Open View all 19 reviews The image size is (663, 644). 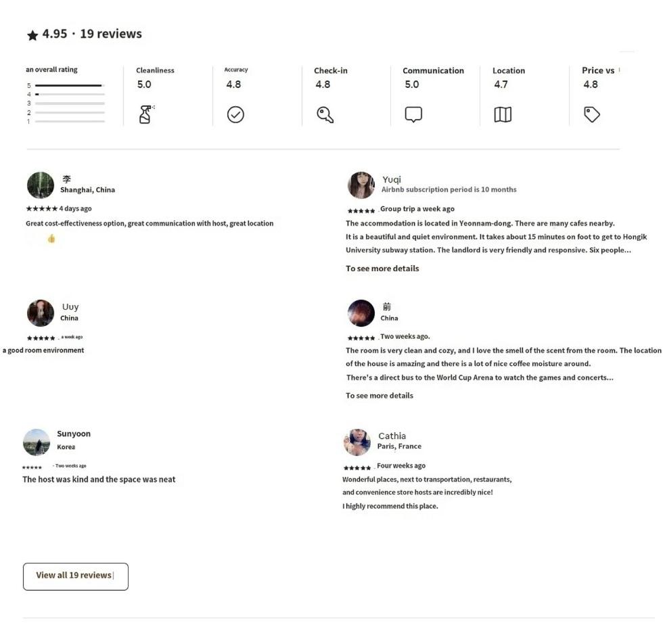coord(75,576)
